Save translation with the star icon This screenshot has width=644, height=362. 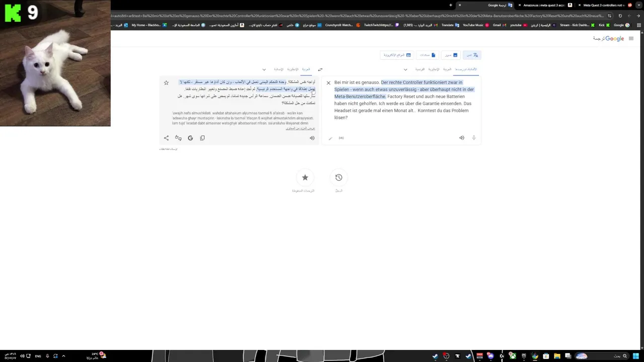click(x=167, y=82)
